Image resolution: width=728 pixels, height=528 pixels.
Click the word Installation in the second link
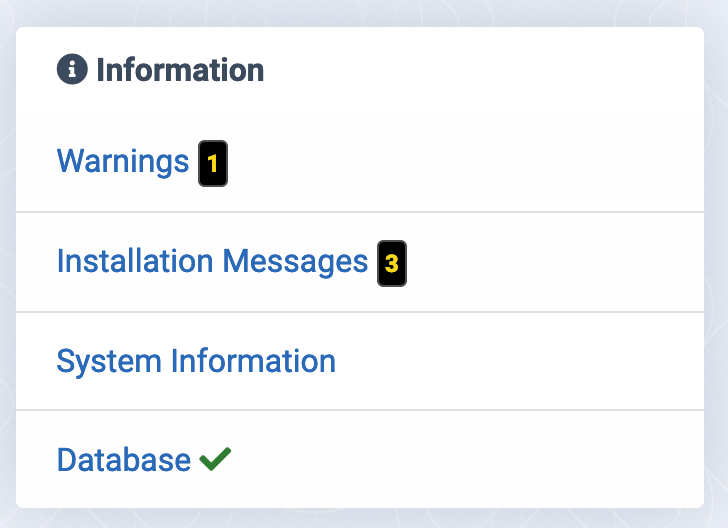135,260
